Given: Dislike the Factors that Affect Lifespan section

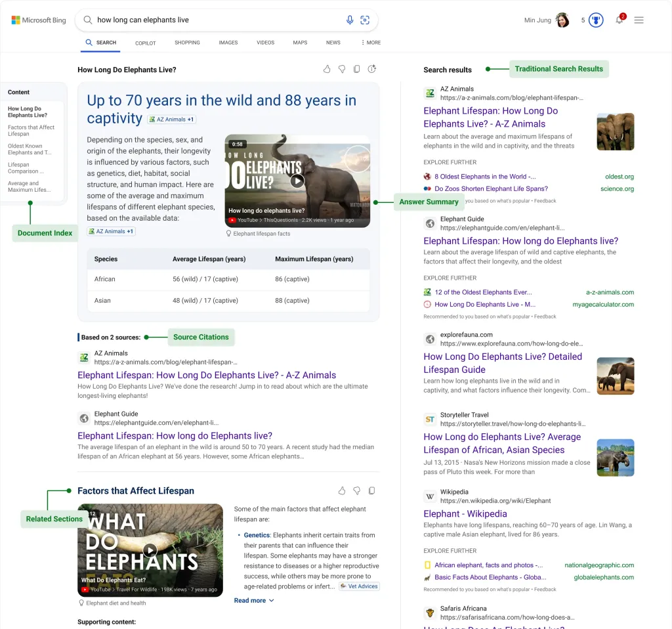Looking at the screenshot, I should (x=356, y=490).
